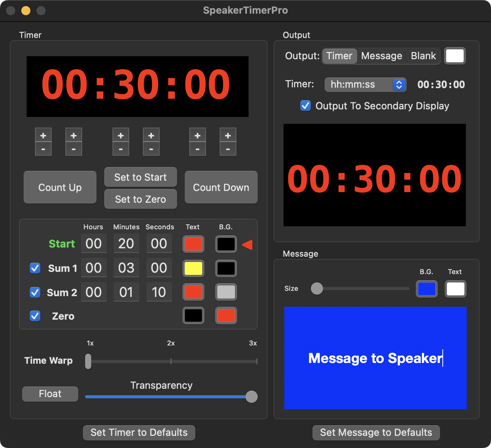The width and height of the screenshot is (491, 448).
Task: Click the Sum 1 Seconds field
Action: pyautogui.click(x=159, y=268)
